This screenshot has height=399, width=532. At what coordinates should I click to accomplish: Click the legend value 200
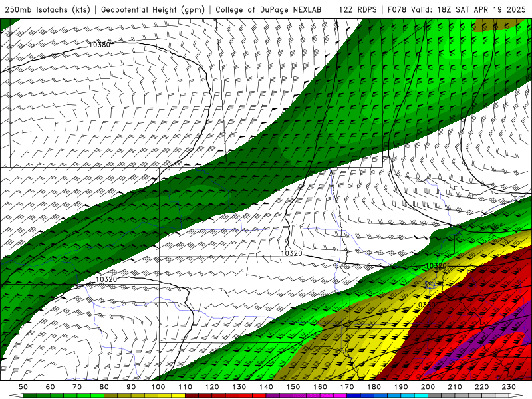pyautogui.click(x=428, y=387)
